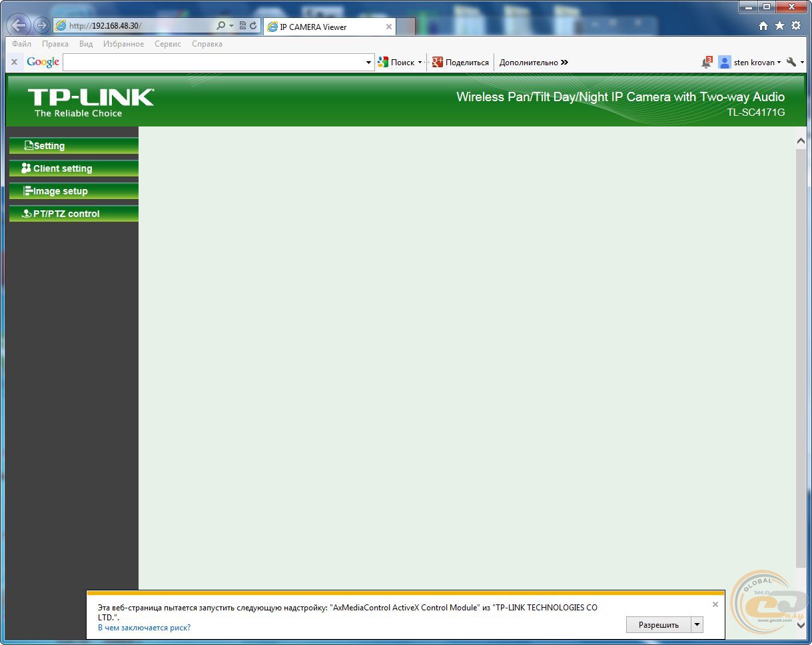This screenshot has height=645, width=812.
Task: Click the scrollbar down arrow
Action: (801, 625)
